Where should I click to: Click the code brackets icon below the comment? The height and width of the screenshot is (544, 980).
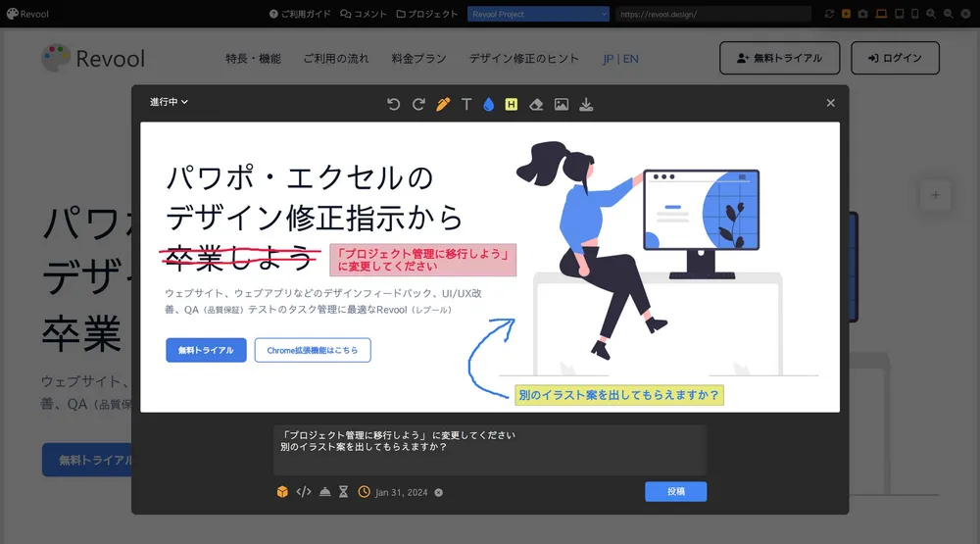(x=304, y=492)
